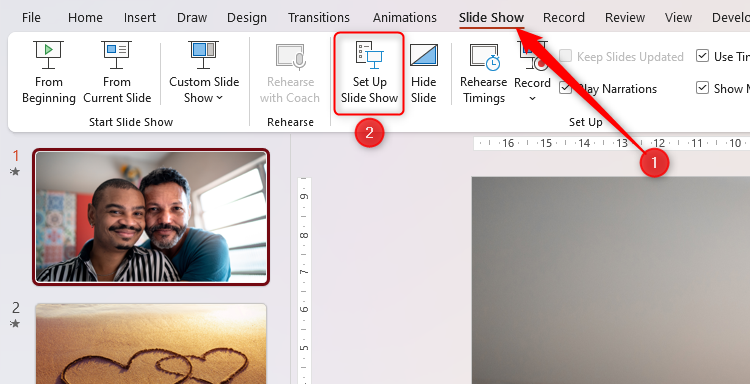750x384 pixels.
Task: Toggle Keep Slides Updated checkbox
Action: point(565,56)
